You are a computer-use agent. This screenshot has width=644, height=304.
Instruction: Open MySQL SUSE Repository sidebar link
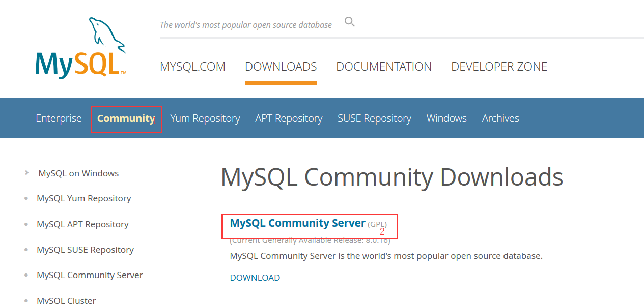[85, 250]
